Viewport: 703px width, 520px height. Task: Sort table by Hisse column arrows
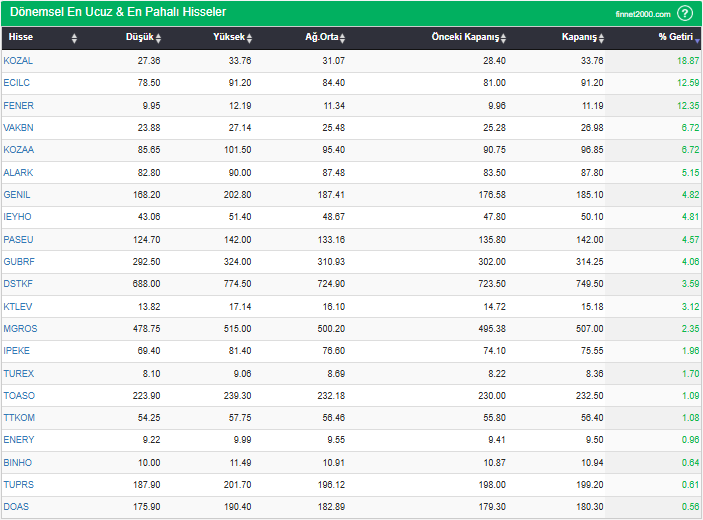74,38
